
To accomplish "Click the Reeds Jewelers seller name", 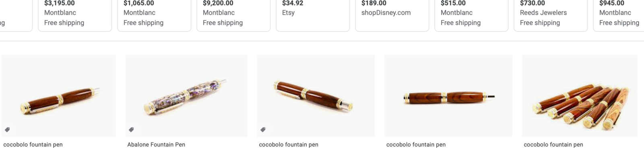I will (543, 12).
